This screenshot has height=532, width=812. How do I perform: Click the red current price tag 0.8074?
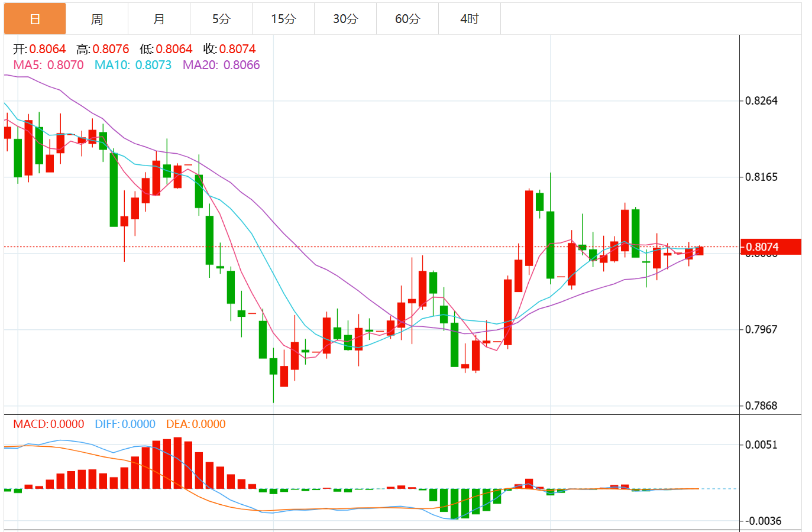pos(771,247)
